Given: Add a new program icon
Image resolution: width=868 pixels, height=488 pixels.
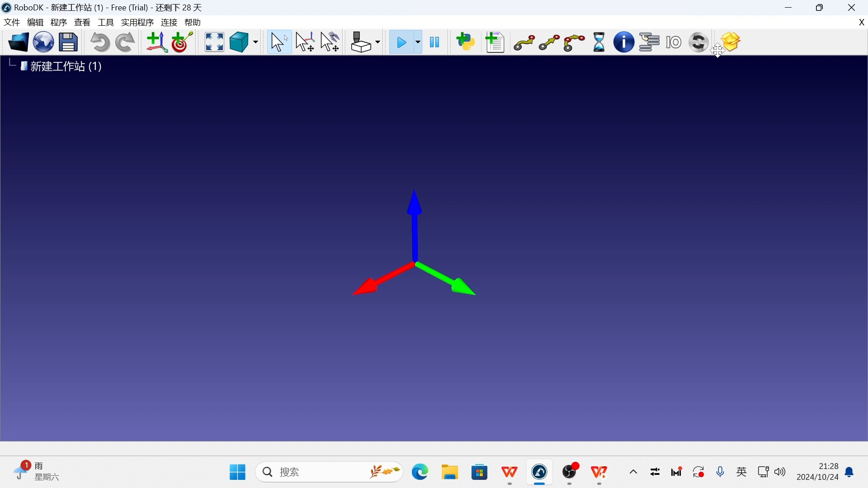Looking at the screenshot, I should point(495,42).
